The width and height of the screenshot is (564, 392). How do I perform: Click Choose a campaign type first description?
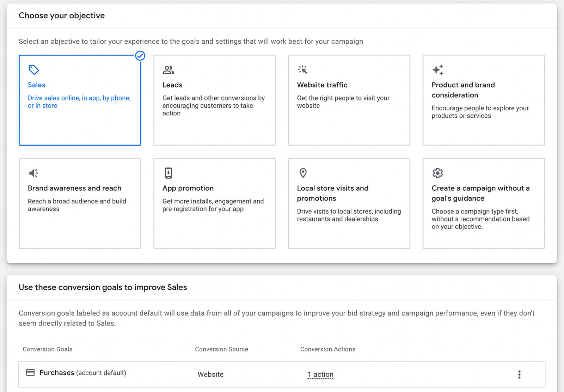(x=481, y=219)
